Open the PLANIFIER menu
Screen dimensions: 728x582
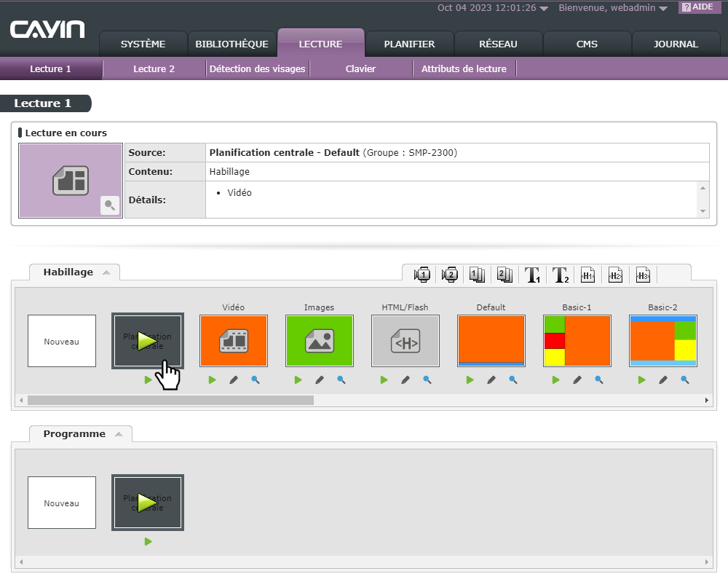[409, 44]
